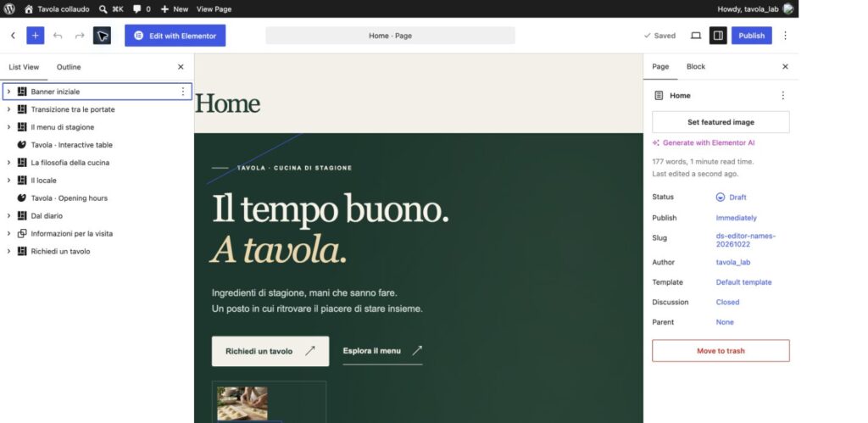Screen dimensions: 868x423
Task: Switch to the Block settings tab
Action: [x=696, y=66]
